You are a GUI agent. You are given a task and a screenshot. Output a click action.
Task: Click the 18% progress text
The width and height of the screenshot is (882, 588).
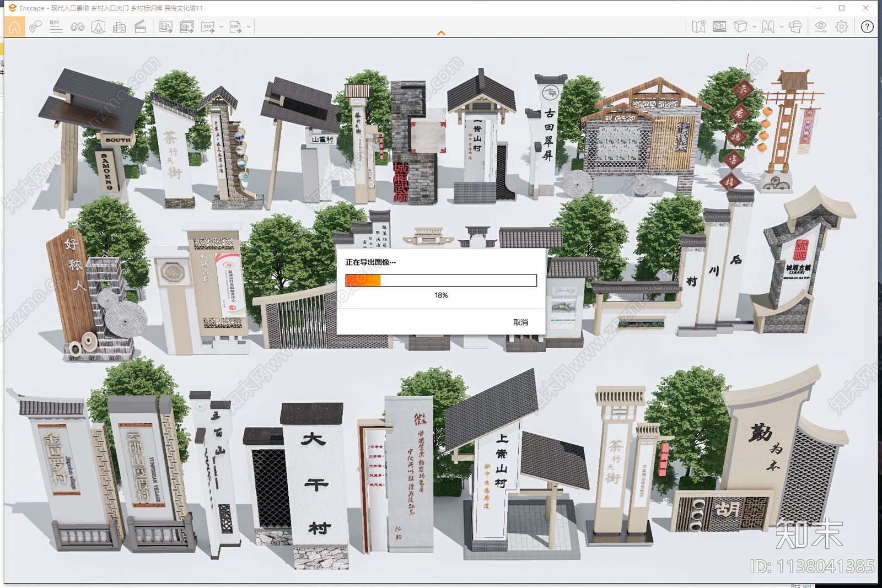click(x=441, y=295)
